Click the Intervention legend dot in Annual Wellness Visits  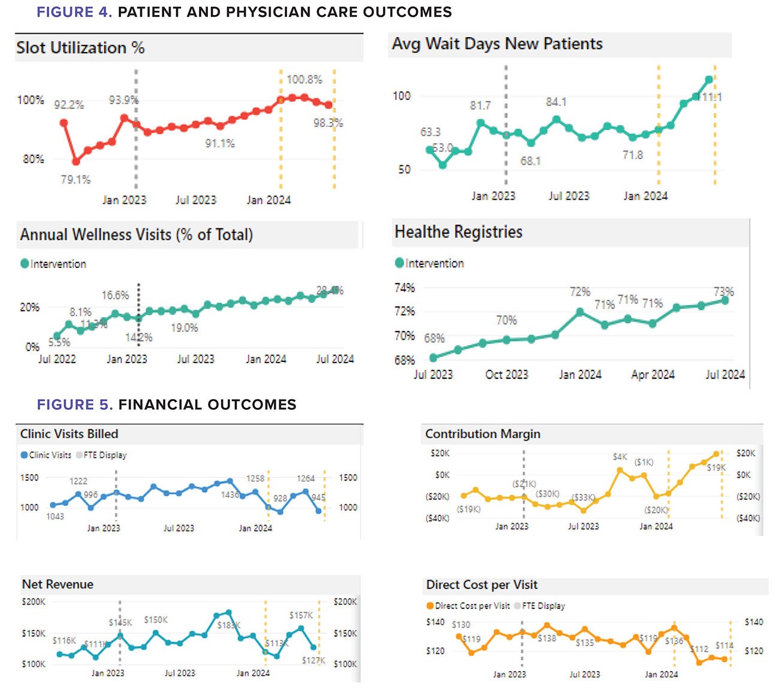[25, 264]
